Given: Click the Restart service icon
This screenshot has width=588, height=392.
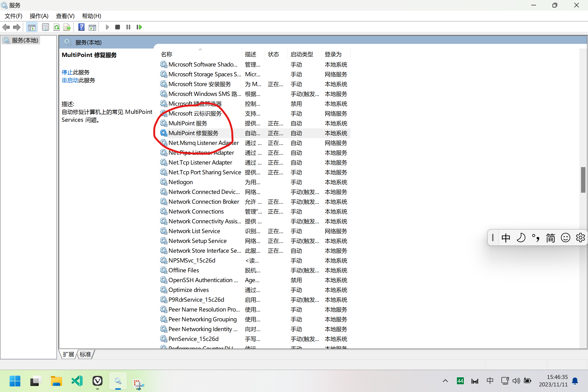Looking at the screenshot, I should (x=139, y=27).
